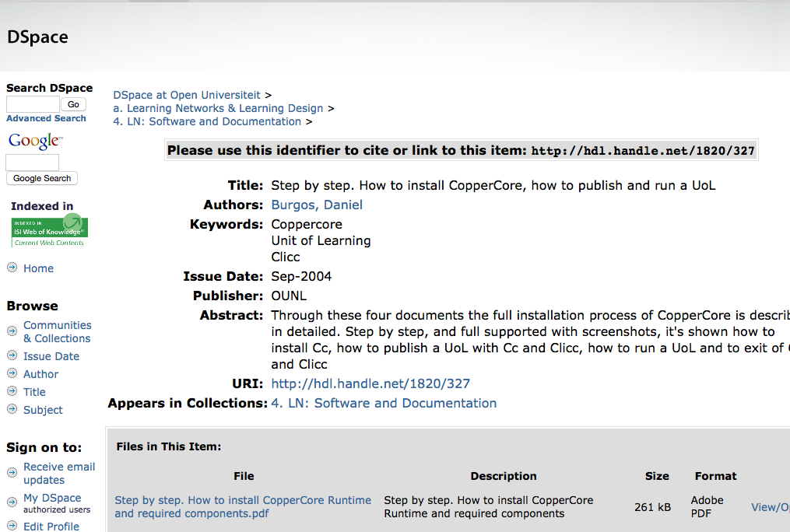The width and height of the screenshot is (790, 532).
Task: Open the Advanced Search link
Action: pyautogui.click(x=46, y=118)
